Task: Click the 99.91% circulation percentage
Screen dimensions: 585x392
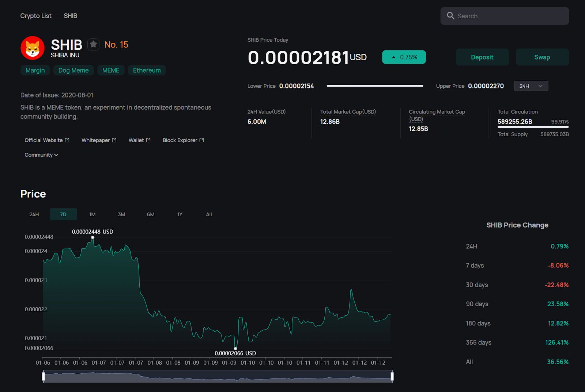Action: (x=560, y=122)
